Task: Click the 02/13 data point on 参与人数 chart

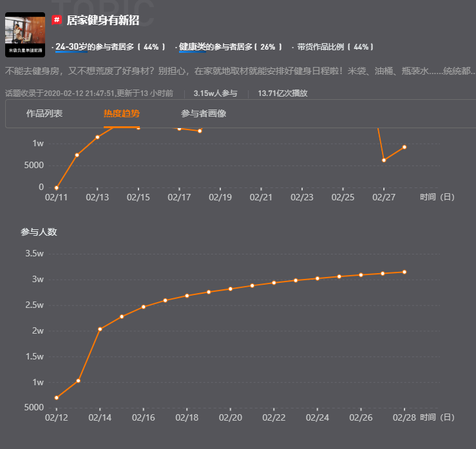Action: [x=79, y=381]
